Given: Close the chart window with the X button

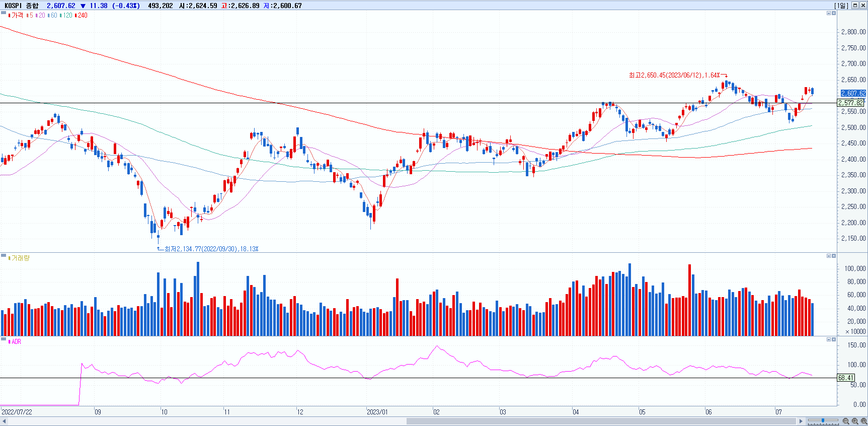Looking at the screenshot, I should coord(863,6).
